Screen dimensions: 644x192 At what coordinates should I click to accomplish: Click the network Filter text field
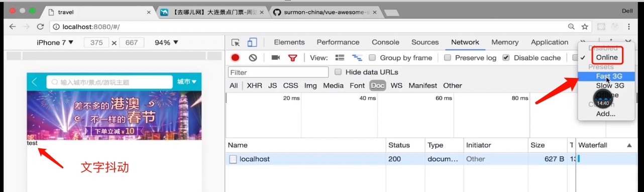[278, 72]
